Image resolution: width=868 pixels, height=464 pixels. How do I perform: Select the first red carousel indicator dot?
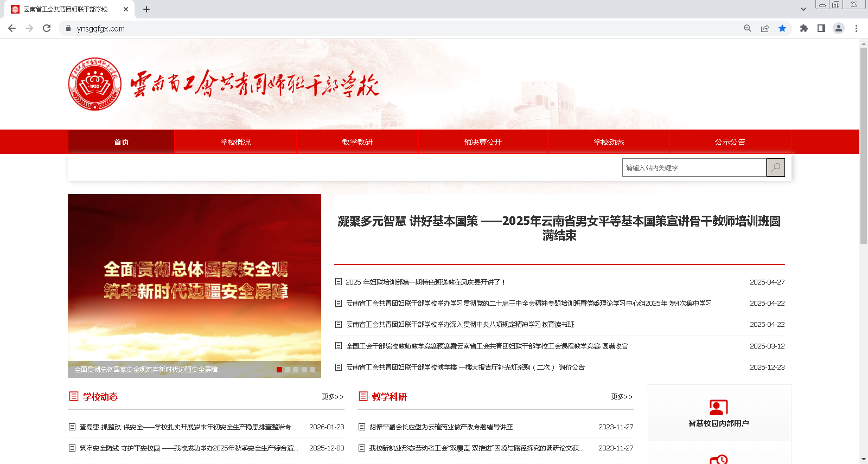[279, 370]
